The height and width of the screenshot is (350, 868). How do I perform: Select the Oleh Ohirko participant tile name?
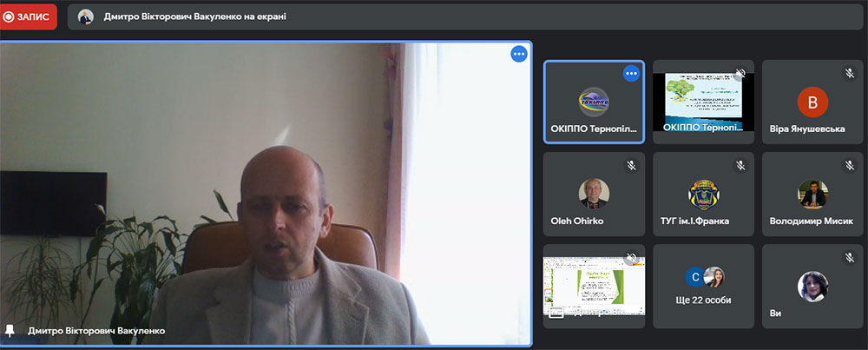pos(577,221)
